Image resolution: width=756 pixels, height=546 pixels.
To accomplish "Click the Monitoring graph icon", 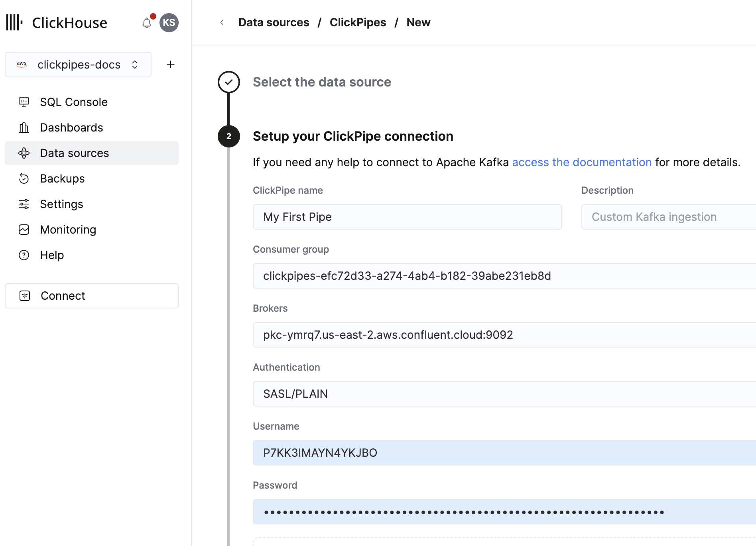I will click(x=24, y=230).
